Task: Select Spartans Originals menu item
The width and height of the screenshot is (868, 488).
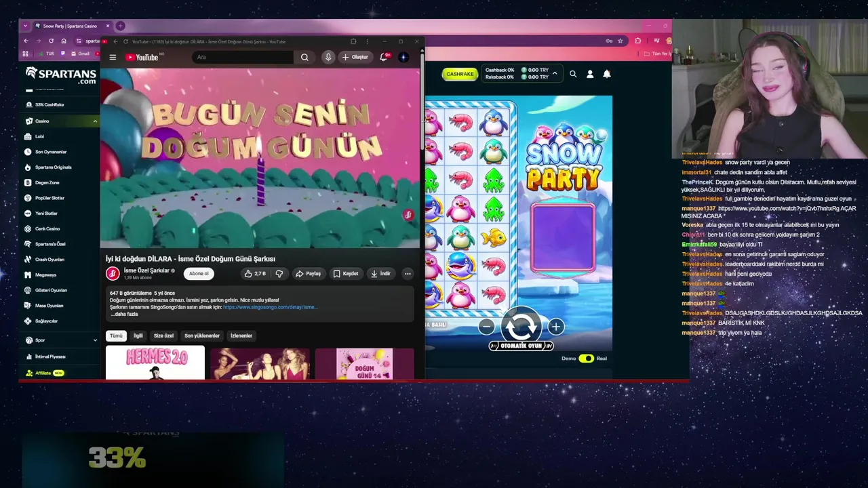Action: pos(54,167)
